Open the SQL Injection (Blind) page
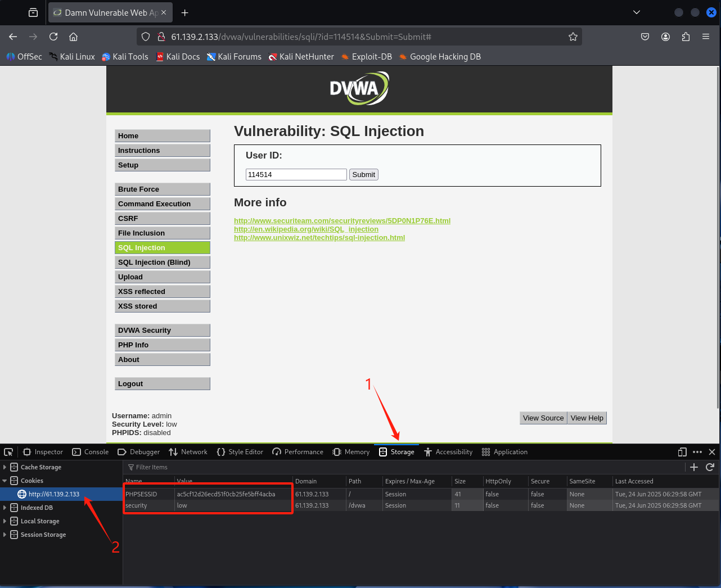 [x=163, y=262]
